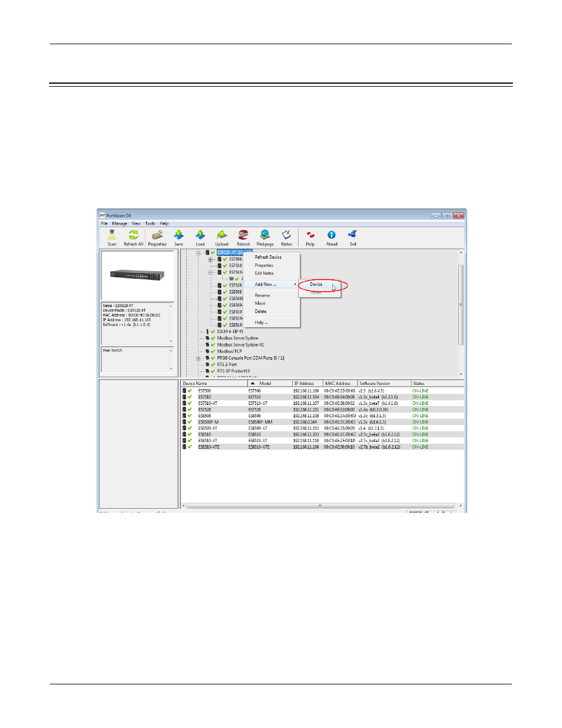
Task: Click the Reboot toolbar icon
Action: pos(243,235)
